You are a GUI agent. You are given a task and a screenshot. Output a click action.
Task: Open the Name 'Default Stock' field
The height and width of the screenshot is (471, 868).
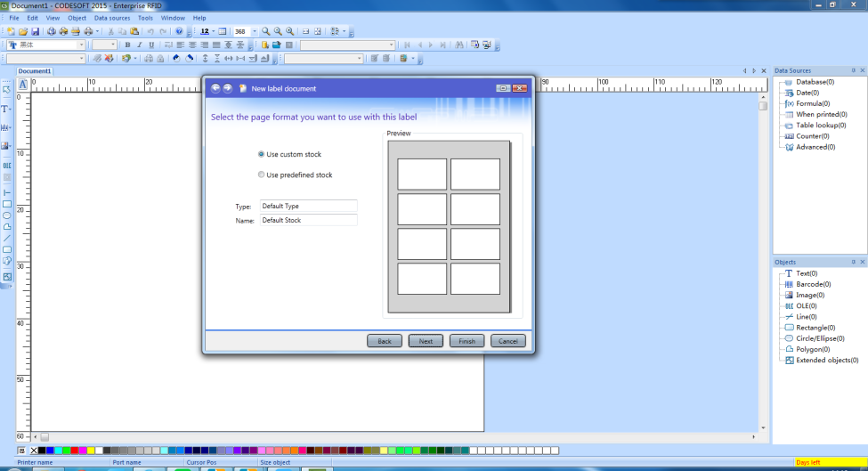coord(308,220)
